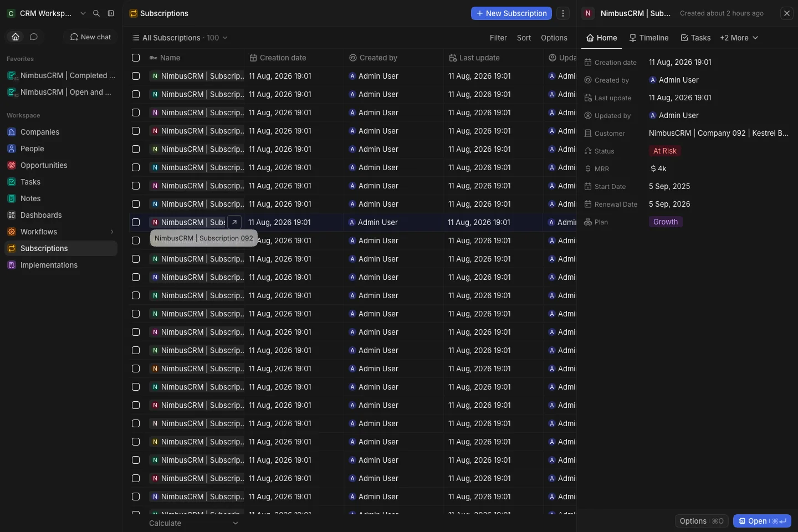Click the Open button in side panel

(x=762, y=521)
